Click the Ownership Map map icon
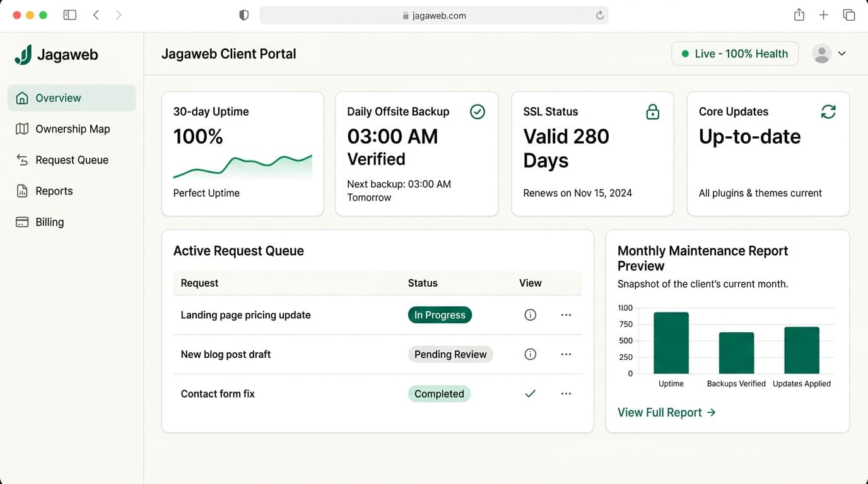 click(22, 129)
